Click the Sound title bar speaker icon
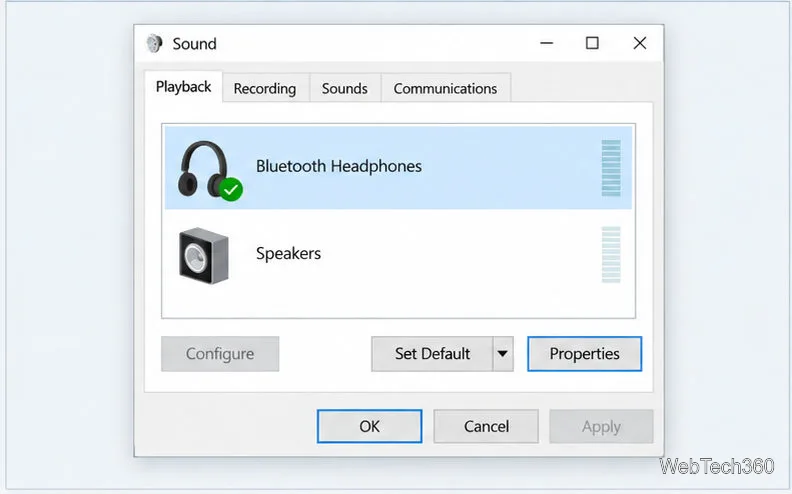This screenshot has width=792, height=494. click(154, 43)
